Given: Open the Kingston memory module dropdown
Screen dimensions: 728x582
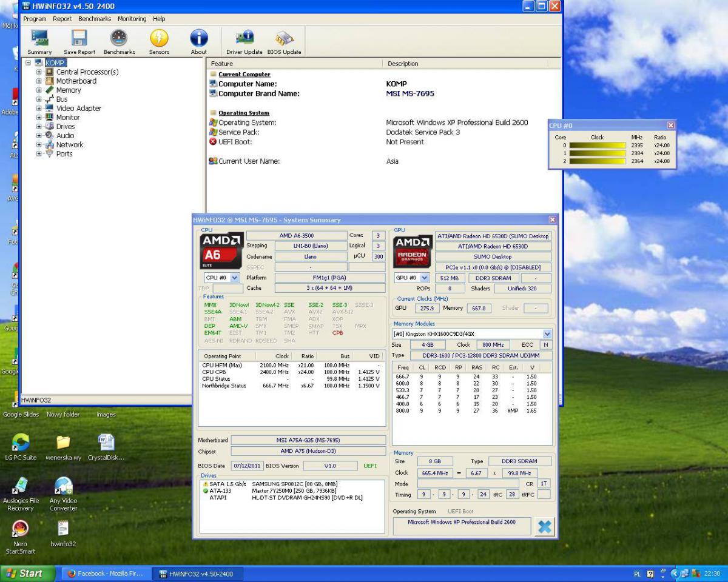Looking at the screenshot, I should pos(548,334).
